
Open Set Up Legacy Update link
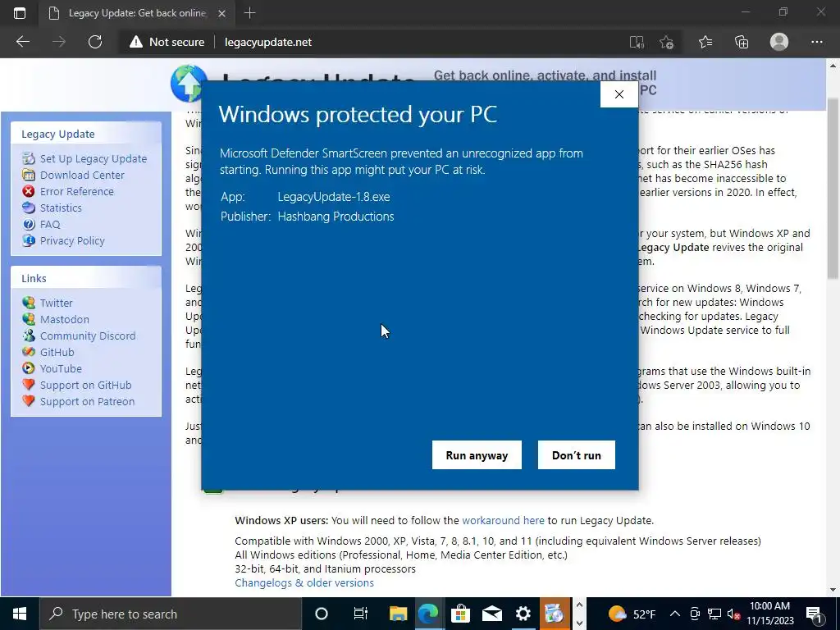coord(94,158)
